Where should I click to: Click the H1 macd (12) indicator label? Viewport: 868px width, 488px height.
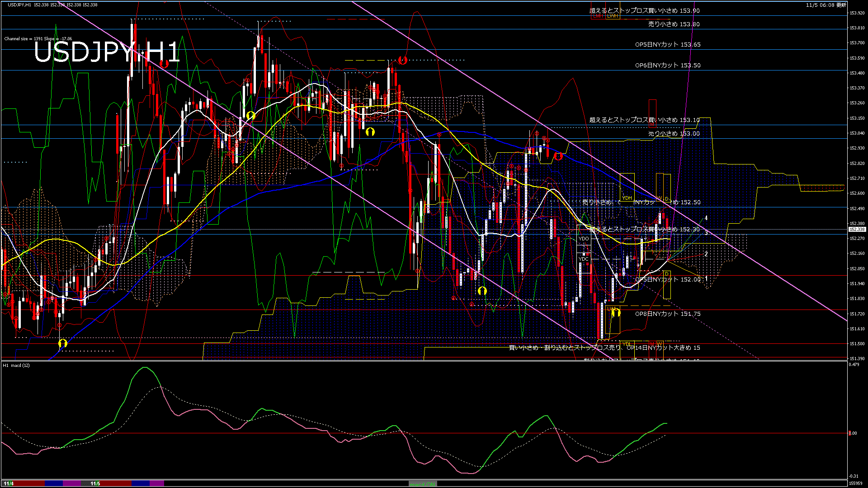(16, 365)
